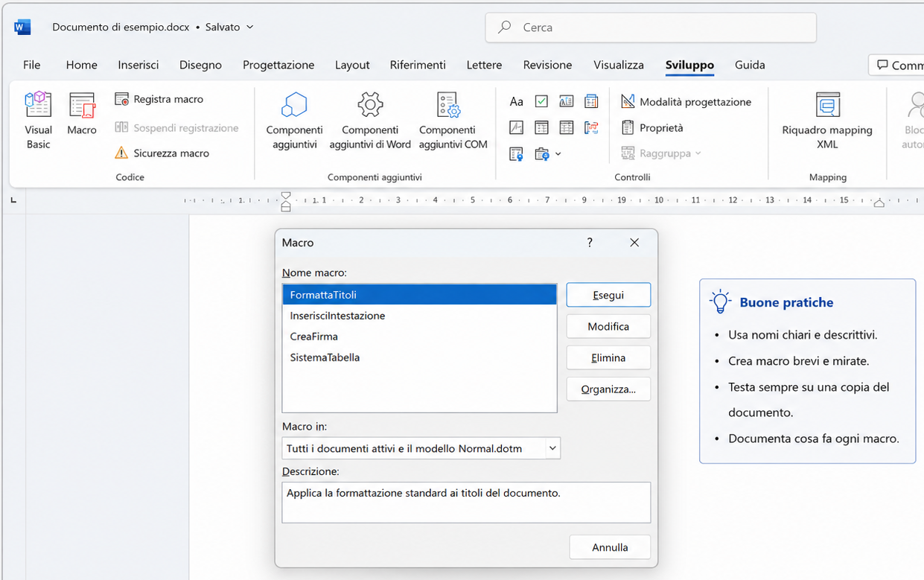Start Registra macro
The height and width of the screenshot is (580, 924).
pyautogui.click(x=159, y=99)
